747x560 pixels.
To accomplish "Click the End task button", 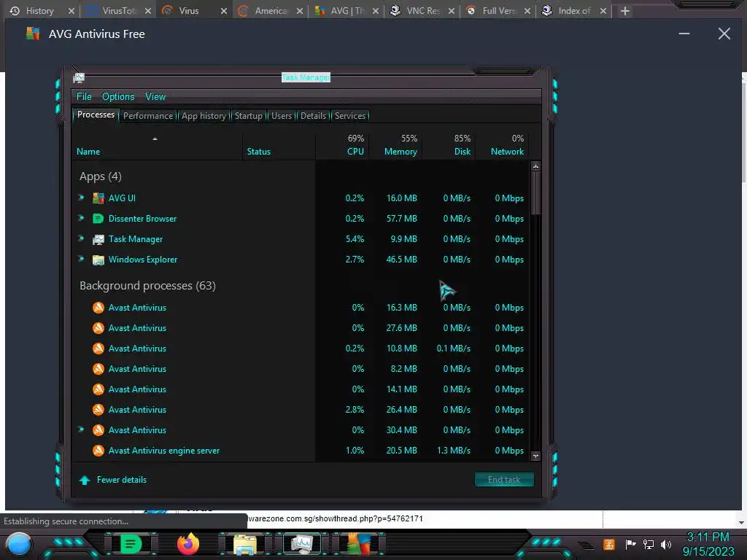I will click(x=504, y=480).
